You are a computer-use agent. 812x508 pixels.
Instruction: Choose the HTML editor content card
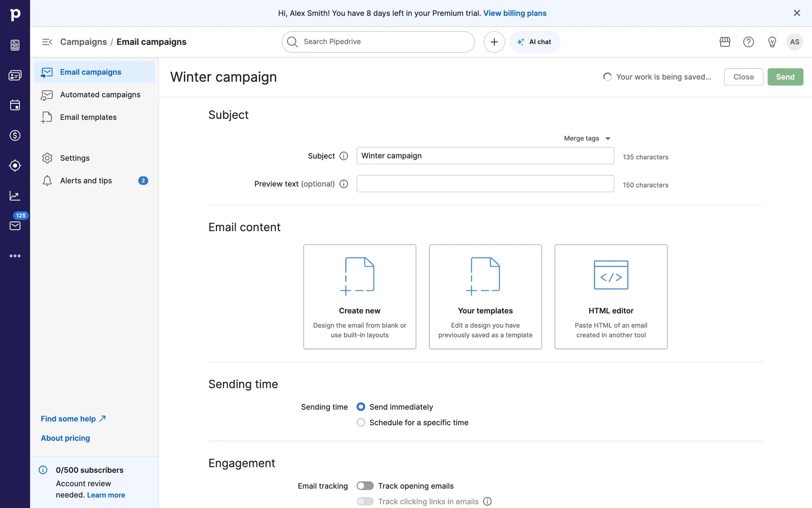[611, 297]
